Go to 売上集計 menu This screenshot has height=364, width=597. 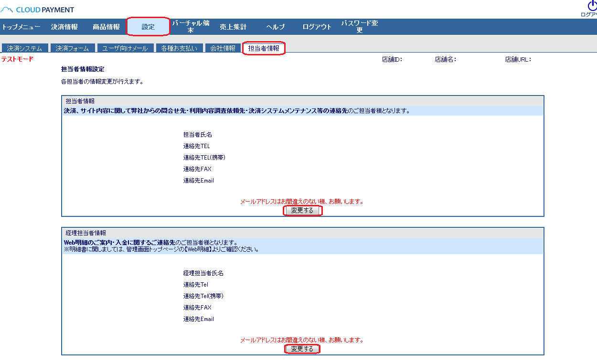tap(233, 27)
